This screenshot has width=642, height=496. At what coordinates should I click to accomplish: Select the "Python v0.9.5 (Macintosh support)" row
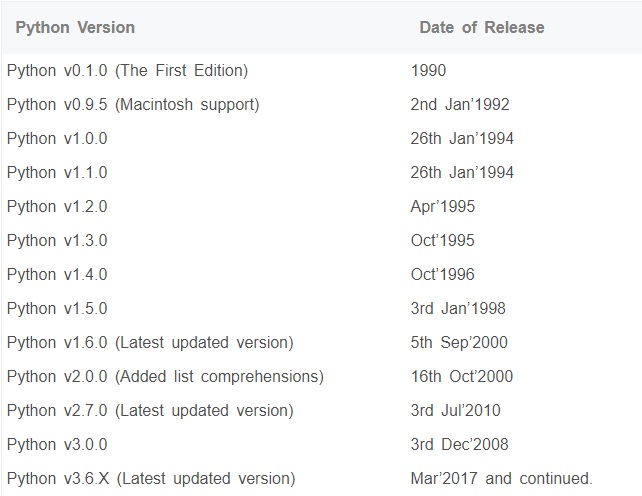click(133, 104)
